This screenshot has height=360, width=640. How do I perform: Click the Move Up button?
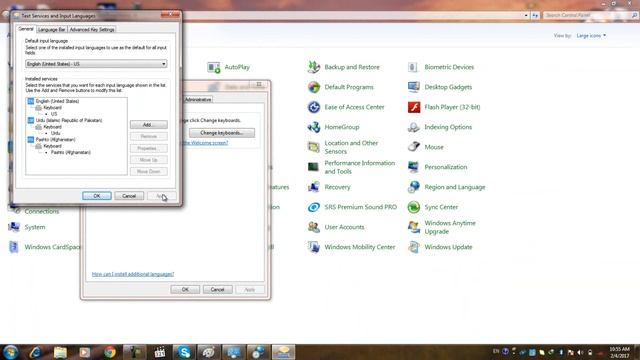[x=149, y=160]
